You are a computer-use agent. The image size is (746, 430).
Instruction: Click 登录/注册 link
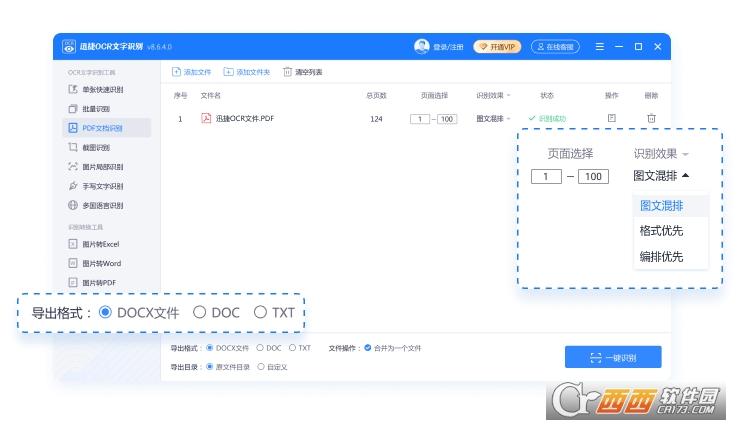[x=448, y=47]
